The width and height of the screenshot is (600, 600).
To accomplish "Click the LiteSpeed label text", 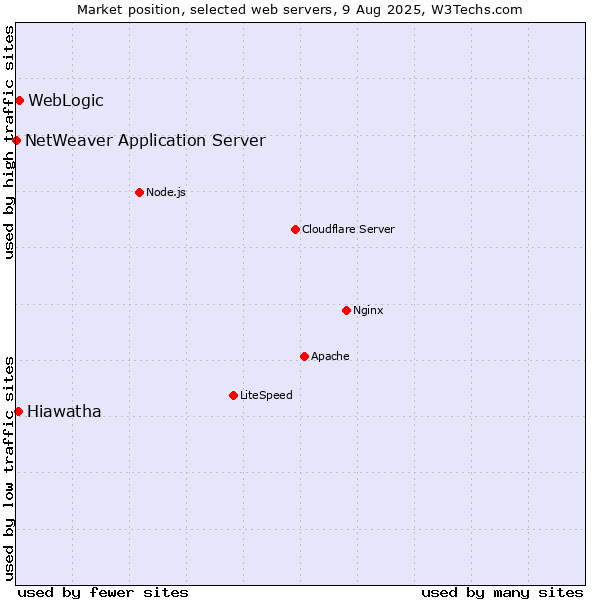I will tap(266, 395).
